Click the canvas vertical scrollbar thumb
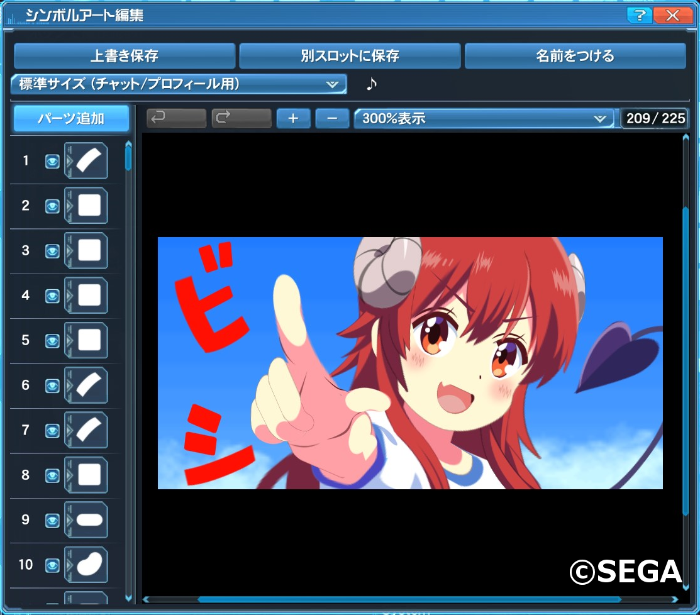 click(x=686, y=362)
